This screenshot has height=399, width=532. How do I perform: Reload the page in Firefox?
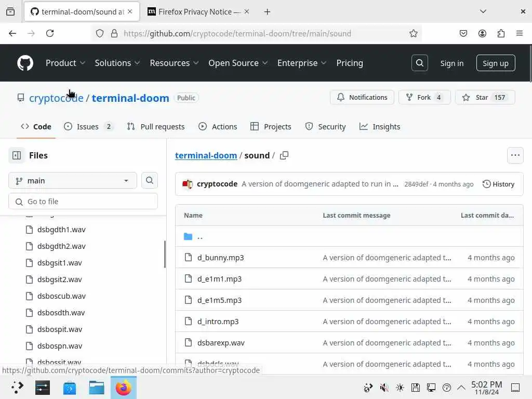pyautogui.click(x=50, y=33)
